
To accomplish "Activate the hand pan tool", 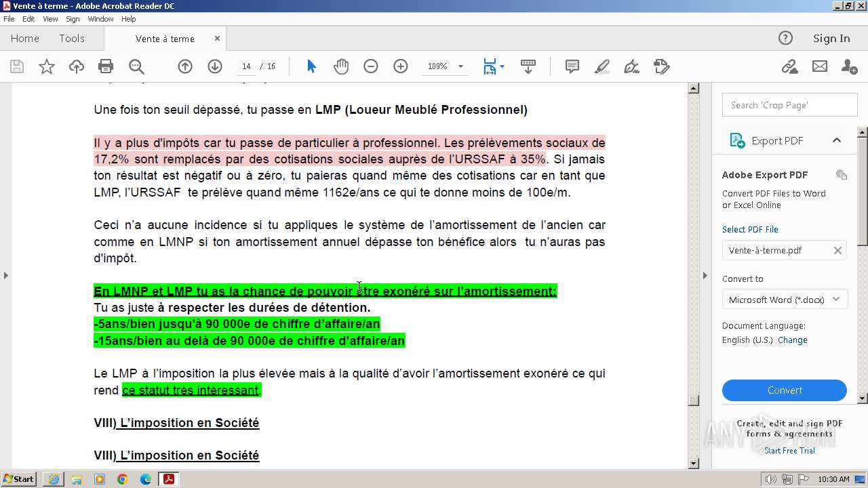I will coord(341,66).
